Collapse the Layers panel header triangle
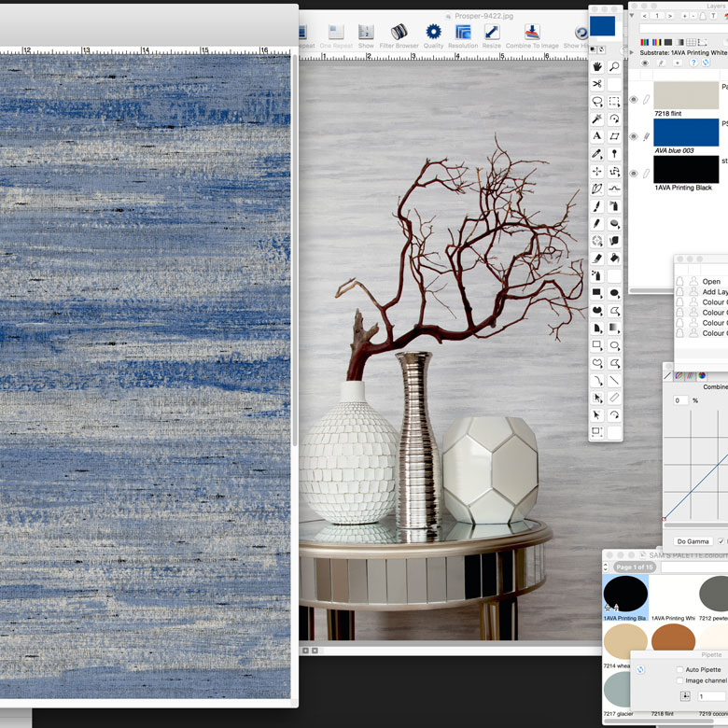Image resolution: width=728 pixels, height=728 pixels. 632,15
